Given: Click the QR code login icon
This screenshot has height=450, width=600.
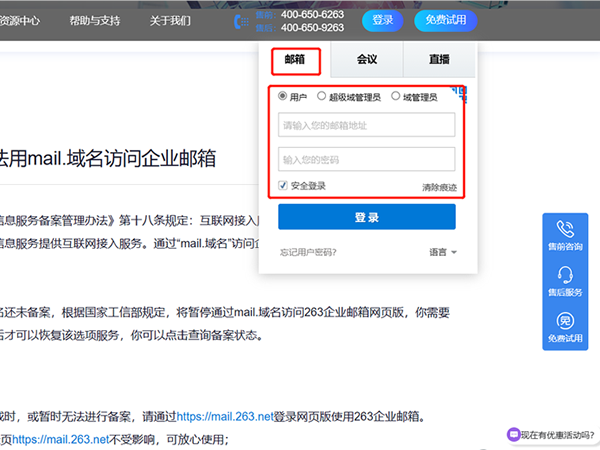Looking at the screenshot, I should pyautogui.click(x=459, y=94).
